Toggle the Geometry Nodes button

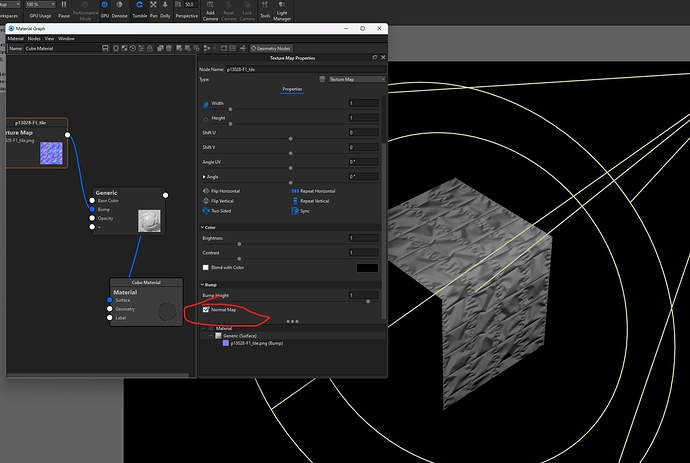click(271, 48)
